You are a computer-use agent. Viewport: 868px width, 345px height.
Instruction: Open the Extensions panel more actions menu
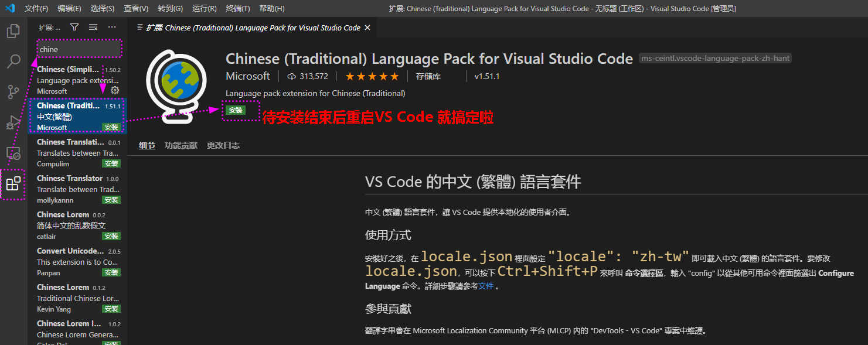coord(112,27)
